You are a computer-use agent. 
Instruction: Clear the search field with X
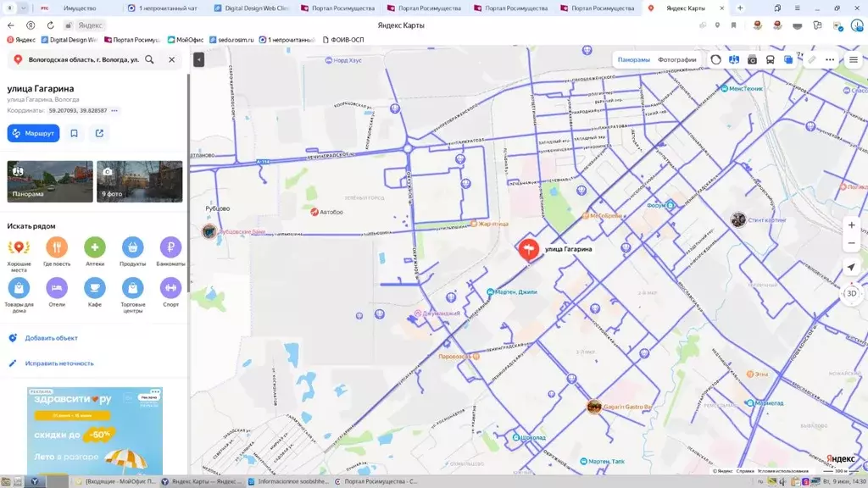pos(171,59)
